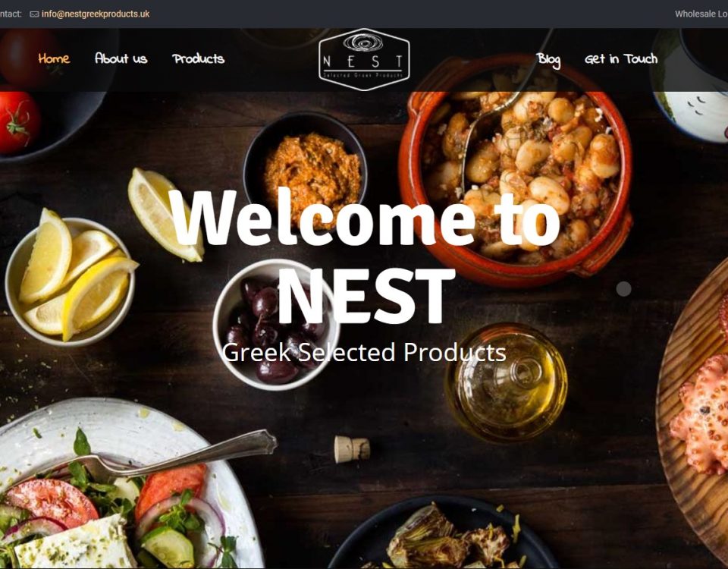Go to the Home page
Image resolution: width=728 pixels, height=569 pixels.
point(54,58)
